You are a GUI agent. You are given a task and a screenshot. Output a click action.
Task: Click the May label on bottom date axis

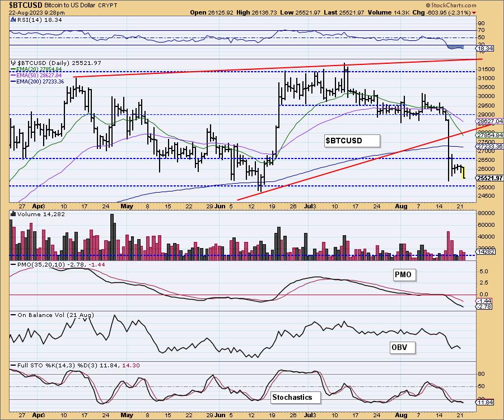click(x=127, y=415)
